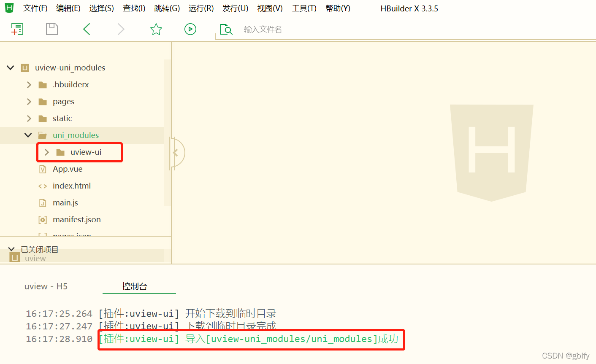Screen dimensions: 596x364
Task: Collapse the uview-uni_modules project tree
Action: point(11,67)
